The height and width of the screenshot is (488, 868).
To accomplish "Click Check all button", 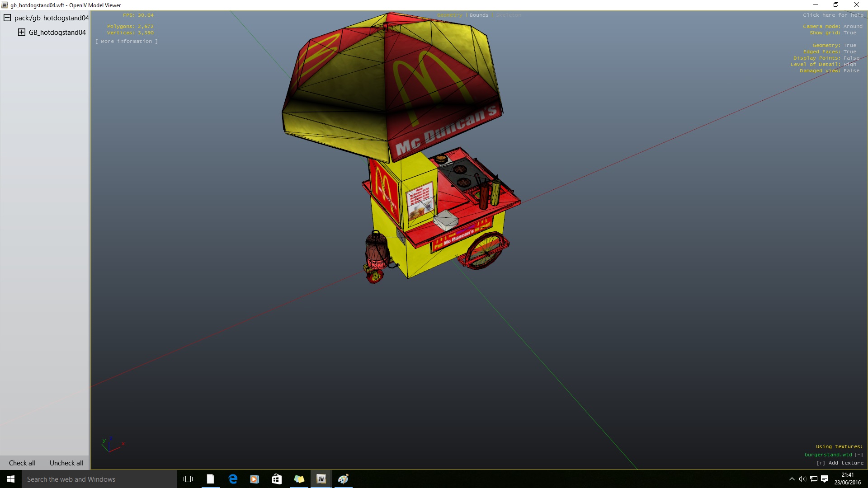I will (x=22, y=463).
